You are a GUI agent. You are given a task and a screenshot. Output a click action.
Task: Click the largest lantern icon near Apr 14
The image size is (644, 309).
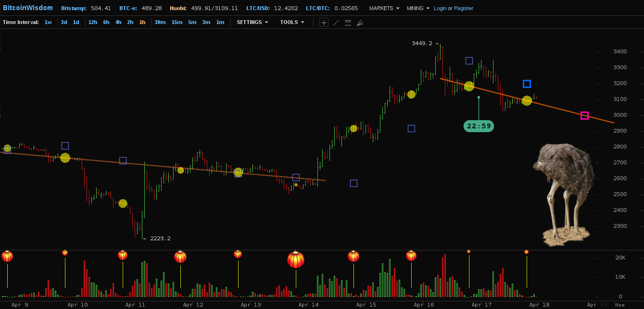click(296, 260)
